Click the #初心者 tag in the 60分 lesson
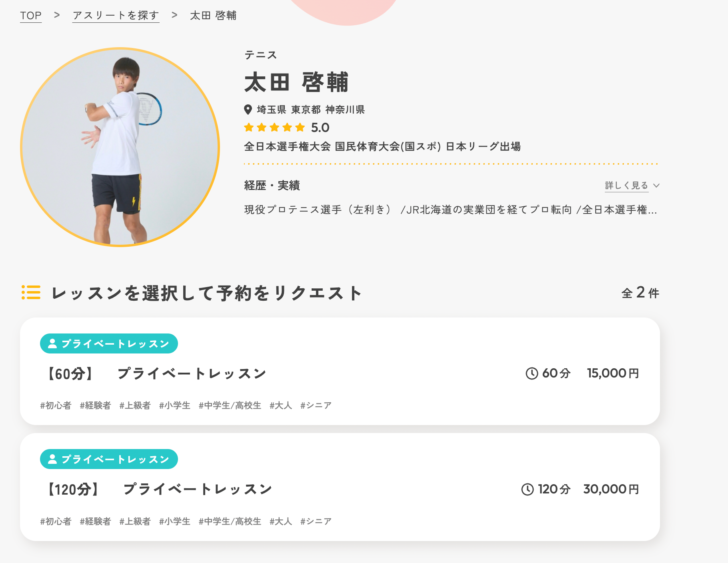 click(56, 405)
